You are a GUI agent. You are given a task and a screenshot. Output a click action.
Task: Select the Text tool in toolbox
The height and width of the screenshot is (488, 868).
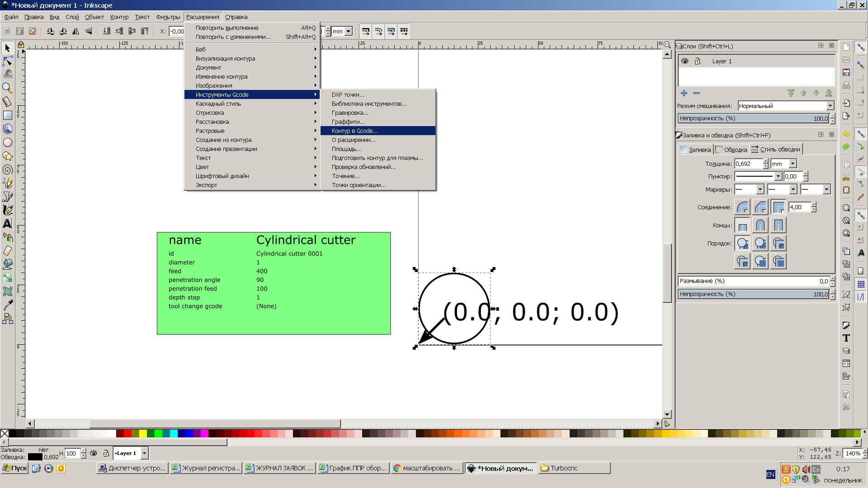7,224
